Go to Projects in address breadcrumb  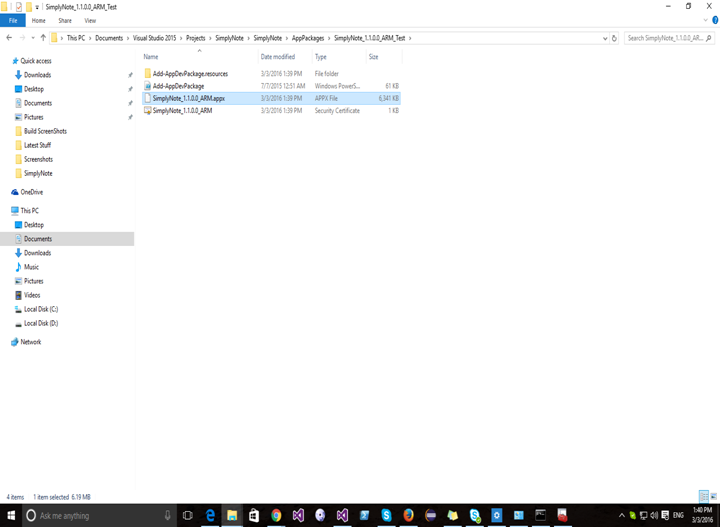click(x=196, y=38)
